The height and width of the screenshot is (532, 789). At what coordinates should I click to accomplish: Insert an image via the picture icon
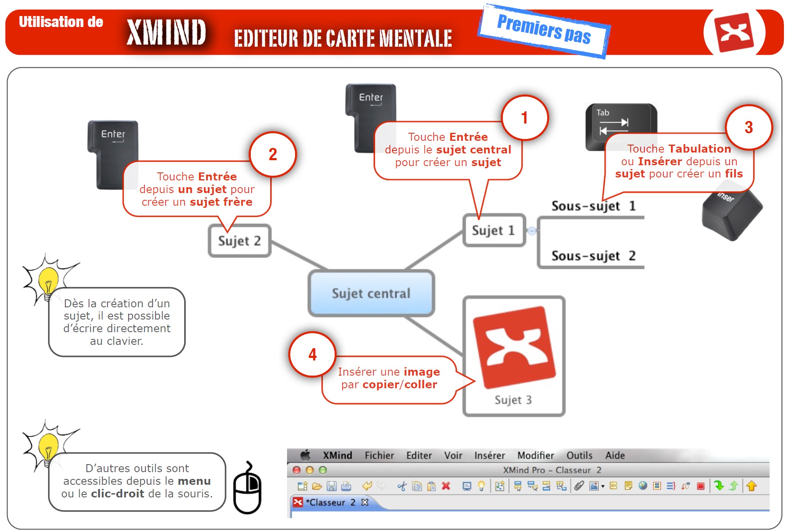click(594, 486)
